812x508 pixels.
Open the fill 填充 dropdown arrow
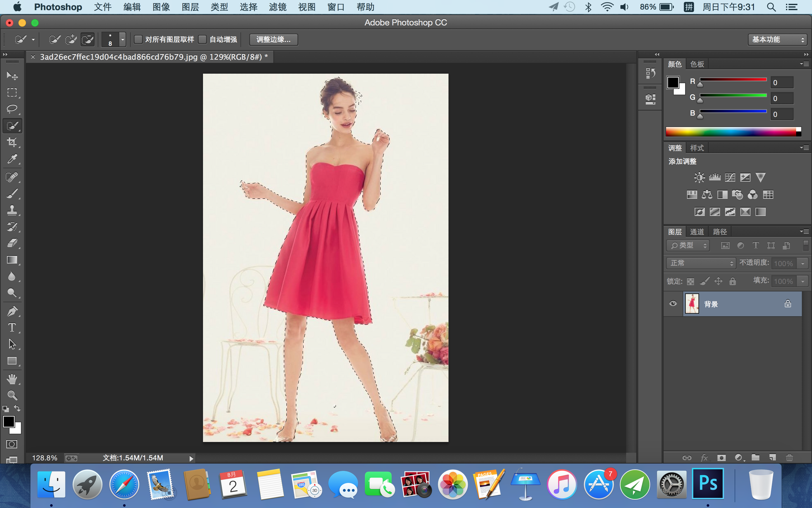point(802,281)
